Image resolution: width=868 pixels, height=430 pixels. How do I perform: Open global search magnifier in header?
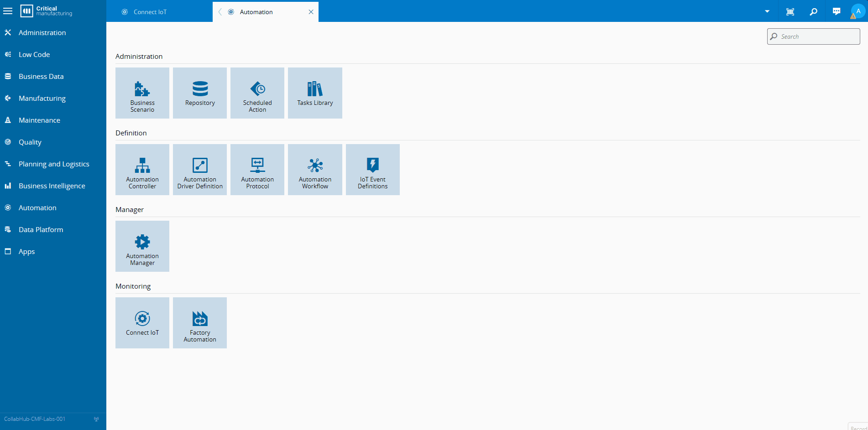813,12
